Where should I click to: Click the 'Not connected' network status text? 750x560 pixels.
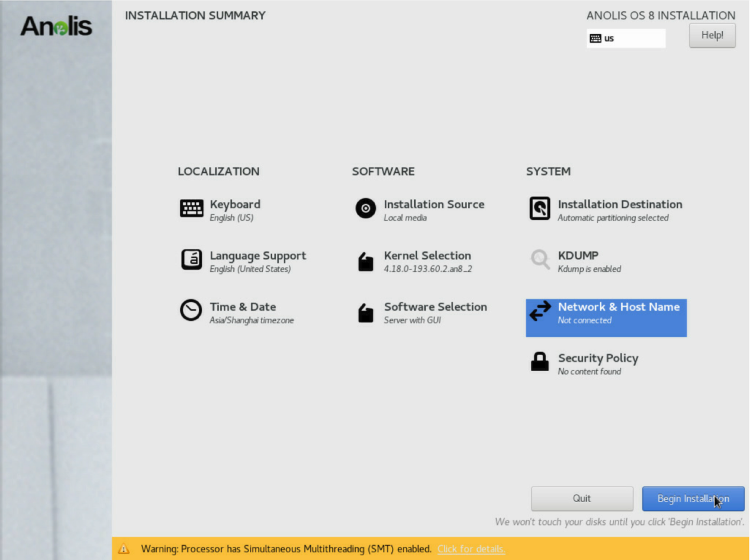pos(585,320)
